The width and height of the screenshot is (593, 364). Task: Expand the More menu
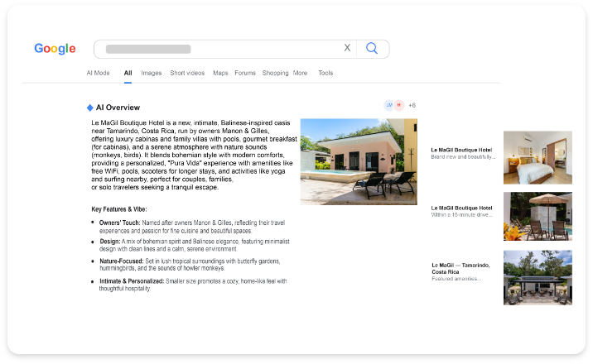coord(300,73)
